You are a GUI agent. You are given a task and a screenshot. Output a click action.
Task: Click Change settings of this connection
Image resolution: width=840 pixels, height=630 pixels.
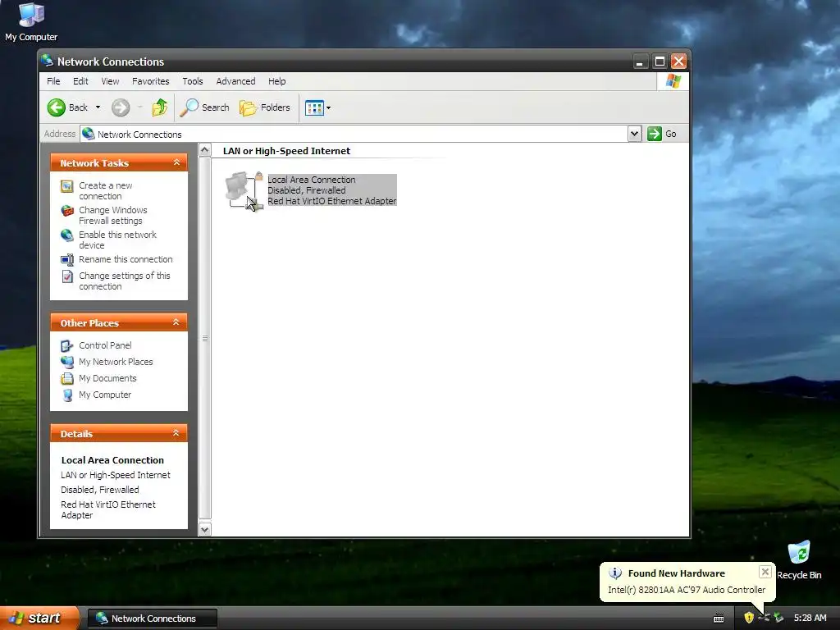tap(125, 281)
